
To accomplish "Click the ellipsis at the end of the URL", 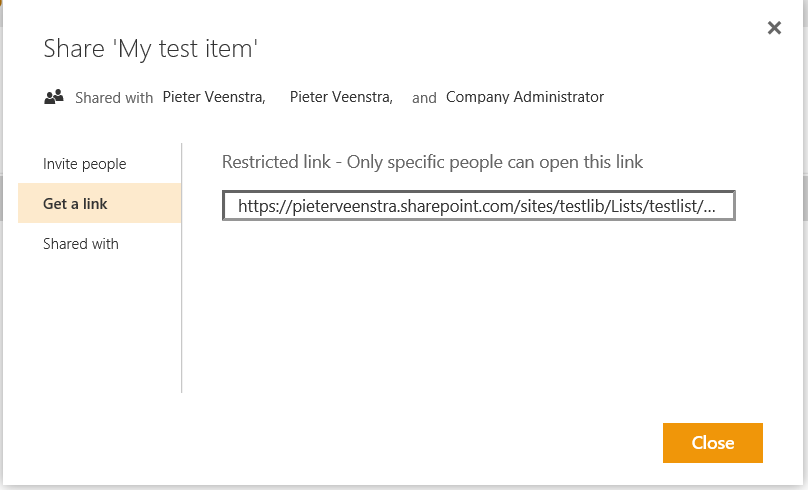I will pos(709,207).
